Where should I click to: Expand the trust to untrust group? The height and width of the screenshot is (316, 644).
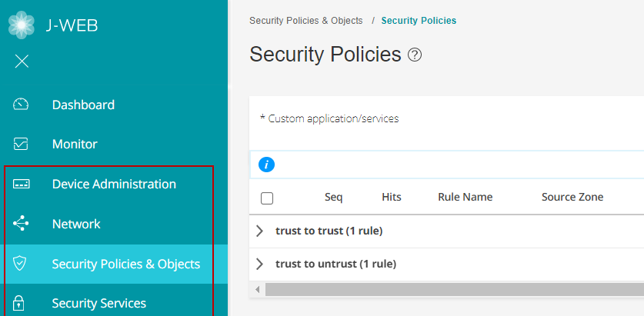[259, 264]
